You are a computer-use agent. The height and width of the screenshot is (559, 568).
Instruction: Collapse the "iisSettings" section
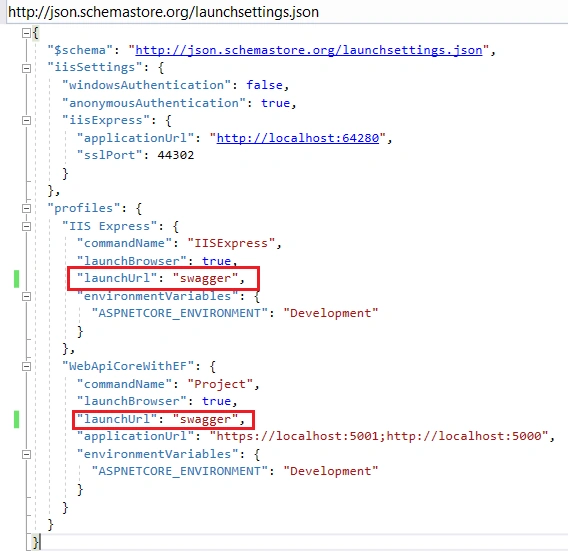pyautogui.click(x=26, y=68)
